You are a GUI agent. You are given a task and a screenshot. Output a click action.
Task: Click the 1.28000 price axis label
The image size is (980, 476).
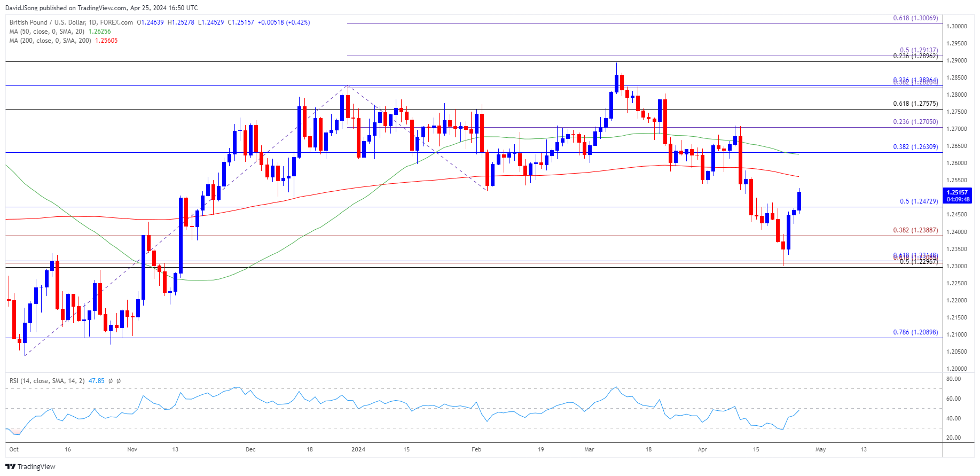point(957,95)
